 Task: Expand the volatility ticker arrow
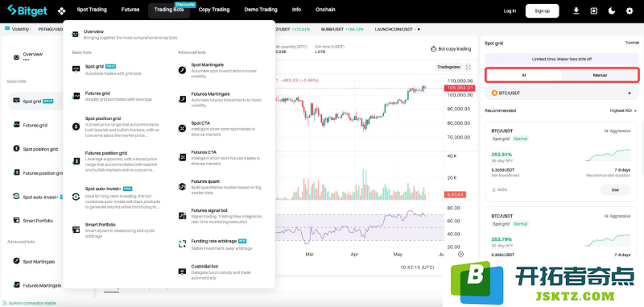(419, 30)
